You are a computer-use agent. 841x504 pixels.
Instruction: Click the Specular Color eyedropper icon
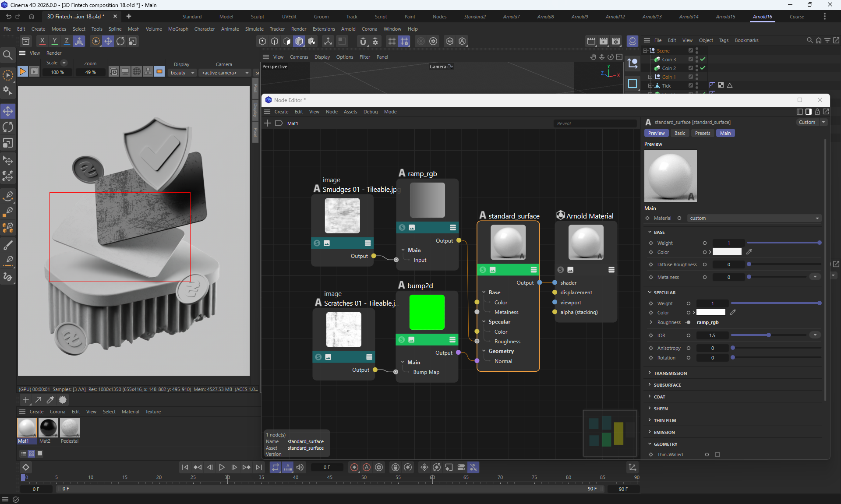tap(733, 312)
